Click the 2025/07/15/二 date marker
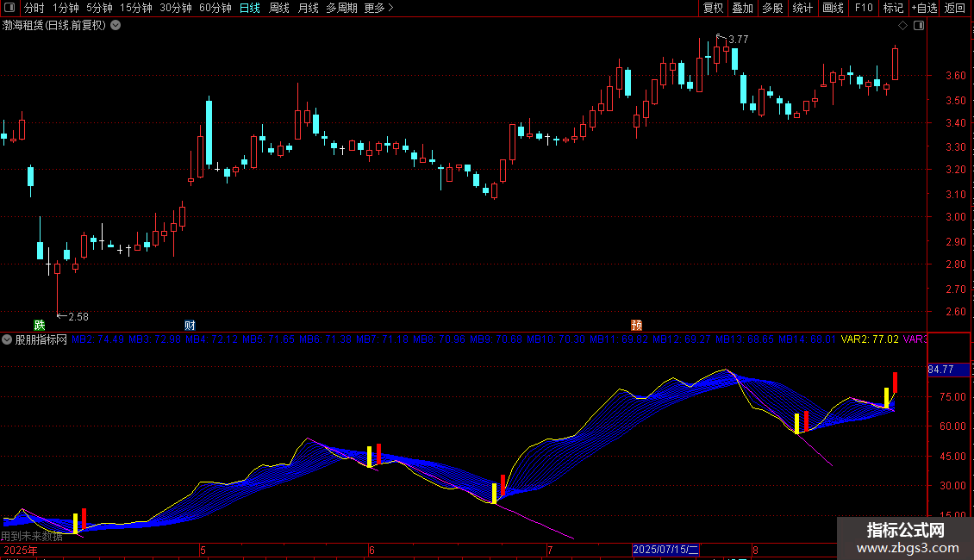 pos(666,550)
